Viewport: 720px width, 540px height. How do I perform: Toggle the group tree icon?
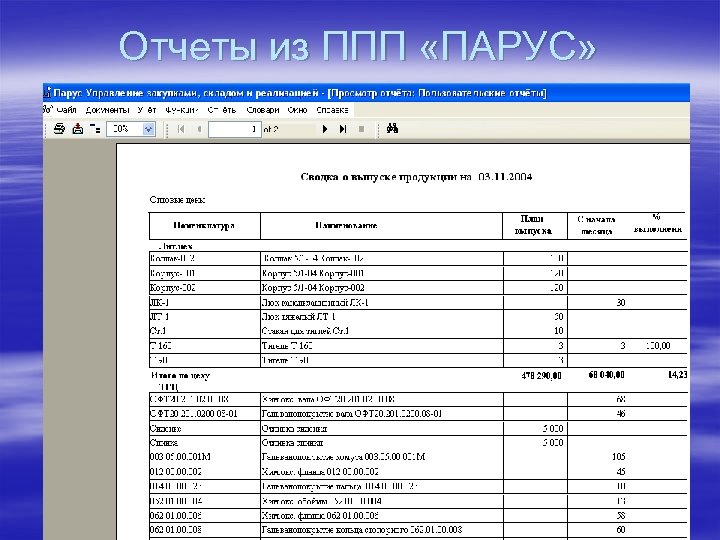(95, 129)
